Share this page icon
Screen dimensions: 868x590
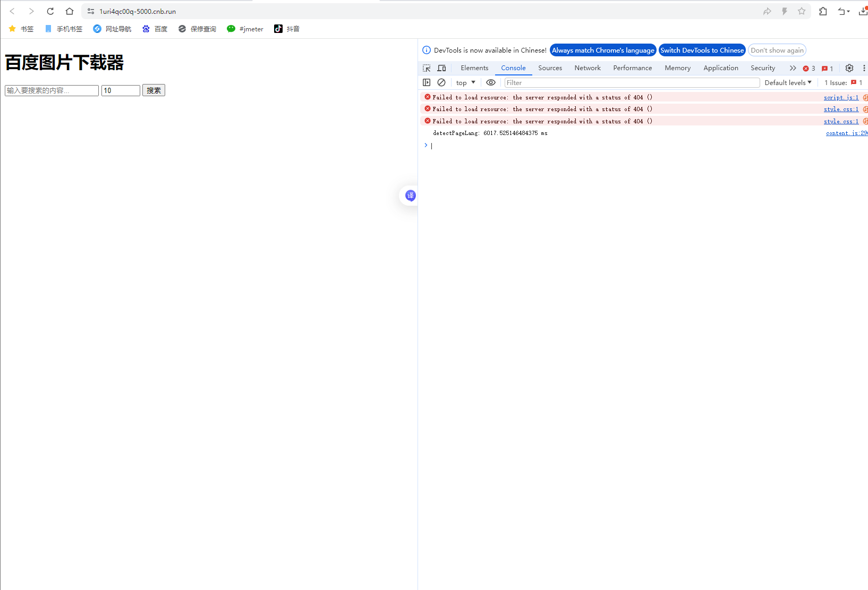767,11
